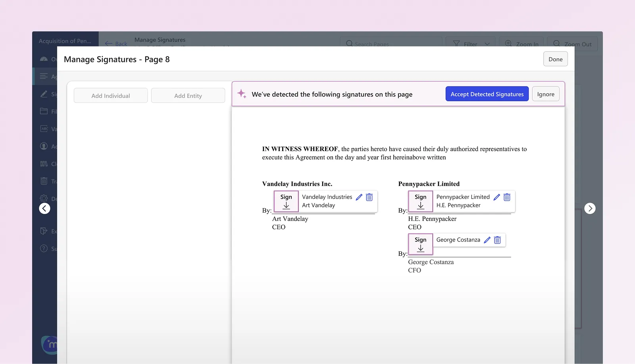Accept Detected Signatures
635x364 pixels.
(x=487, y=94)
